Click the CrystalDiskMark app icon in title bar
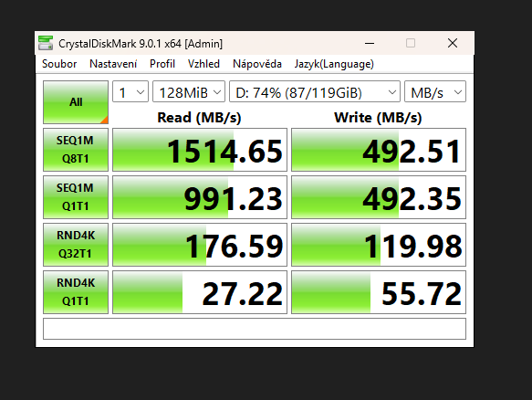This screenshot has height=400, width=532. click(46, 43)
